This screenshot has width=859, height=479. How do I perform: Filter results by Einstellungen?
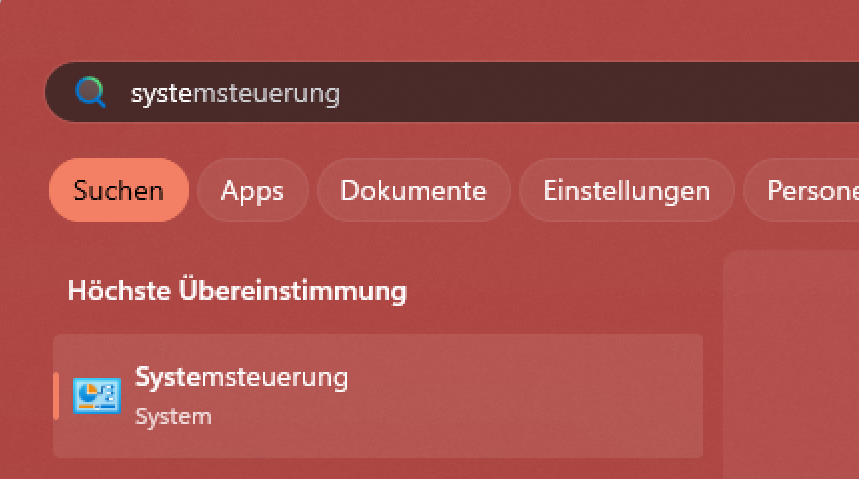pos(626,190)
